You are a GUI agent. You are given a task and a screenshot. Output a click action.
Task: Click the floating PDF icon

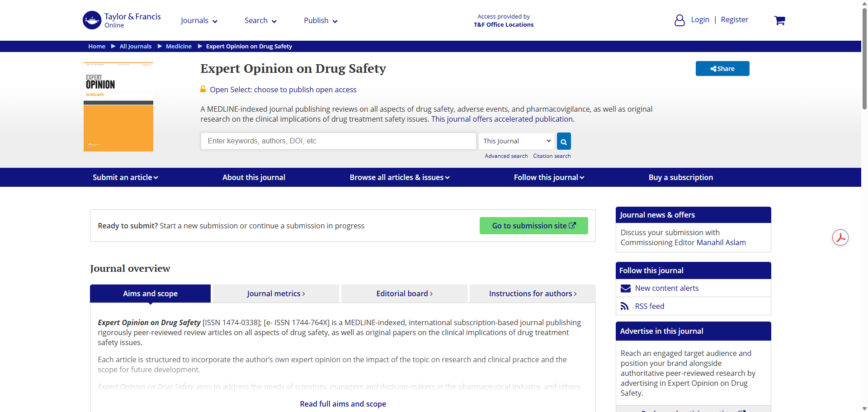pos(840,237)
